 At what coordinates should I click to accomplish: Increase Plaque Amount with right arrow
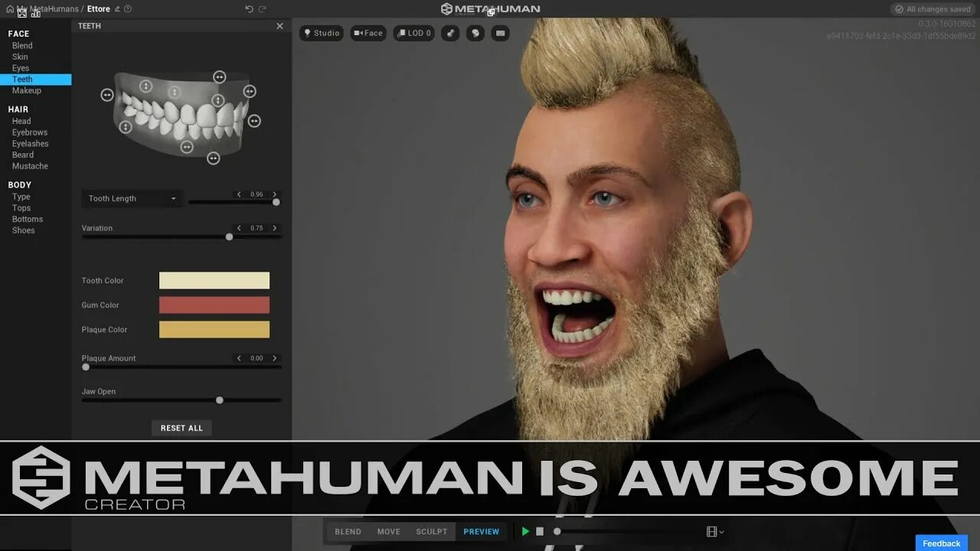point(275,358)
